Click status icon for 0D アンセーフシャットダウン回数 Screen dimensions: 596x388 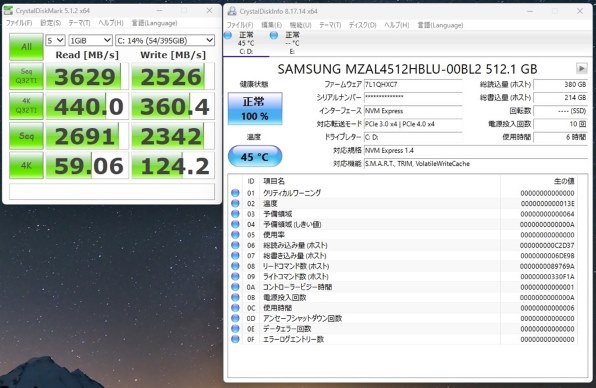coord(235,318)
